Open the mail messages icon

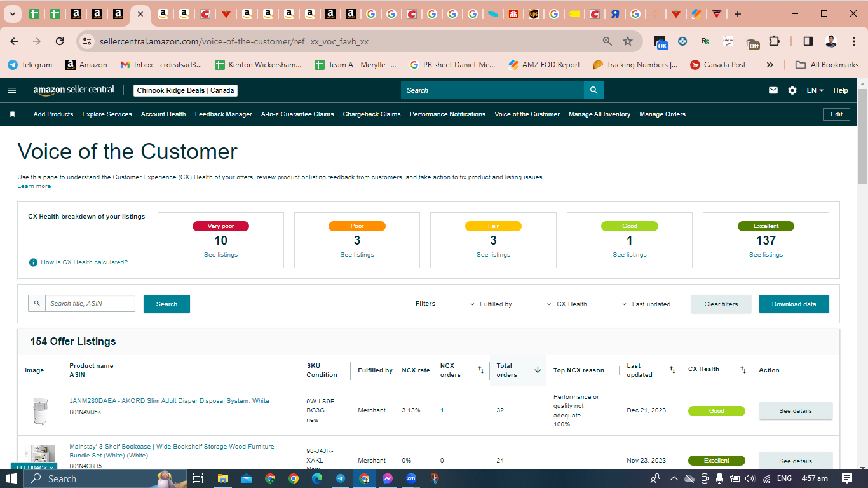pyautogui.click(x=773, y=90)
